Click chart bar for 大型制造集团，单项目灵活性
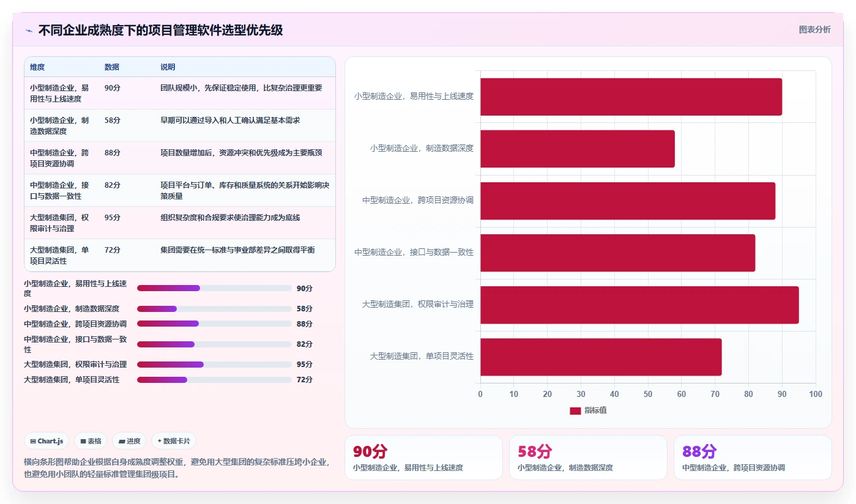 pyautogui.click(x=601, y=357)
